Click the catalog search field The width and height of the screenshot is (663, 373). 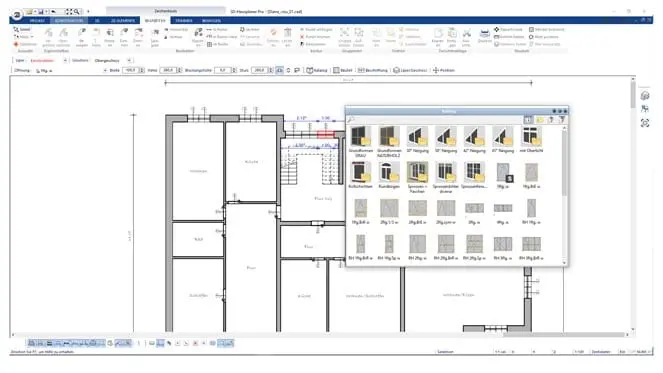[x=436, y=120]
